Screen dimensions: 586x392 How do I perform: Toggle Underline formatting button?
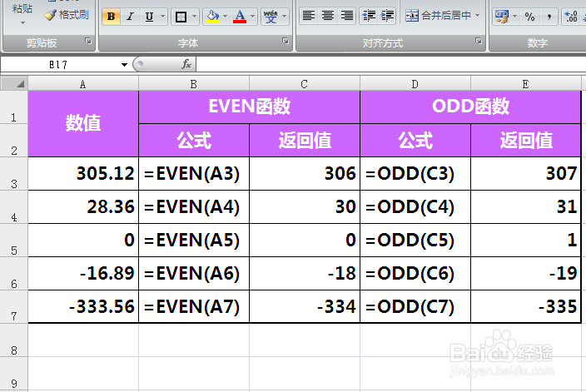point(149,17)
